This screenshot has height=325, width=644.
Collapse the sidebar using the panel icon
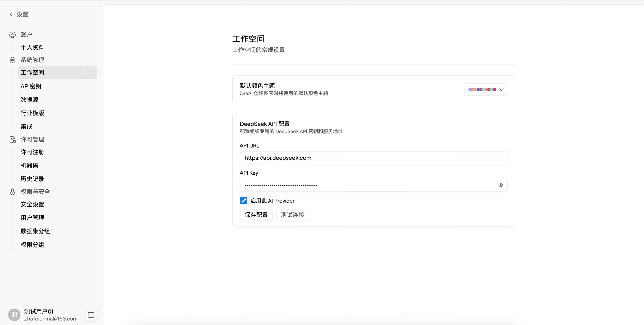(91, 315)
